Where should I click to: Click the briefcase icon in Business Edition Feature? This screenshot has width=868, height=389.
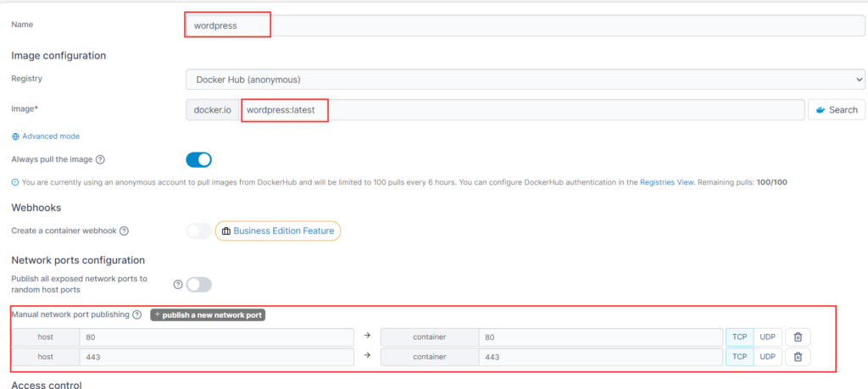(x=225, y=231)
